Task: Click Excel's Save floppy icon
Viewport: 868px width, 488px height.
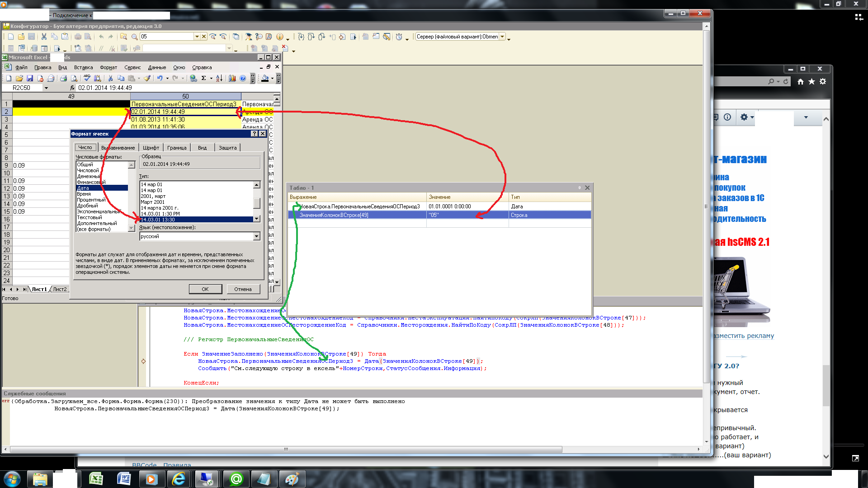Action: [30, 78]
